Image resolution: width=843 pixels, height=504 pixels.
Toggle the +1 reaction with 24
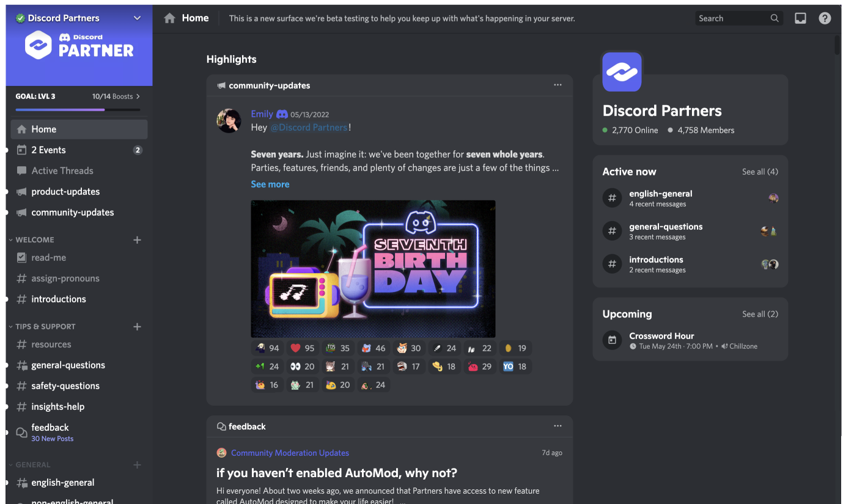[267, 367]
